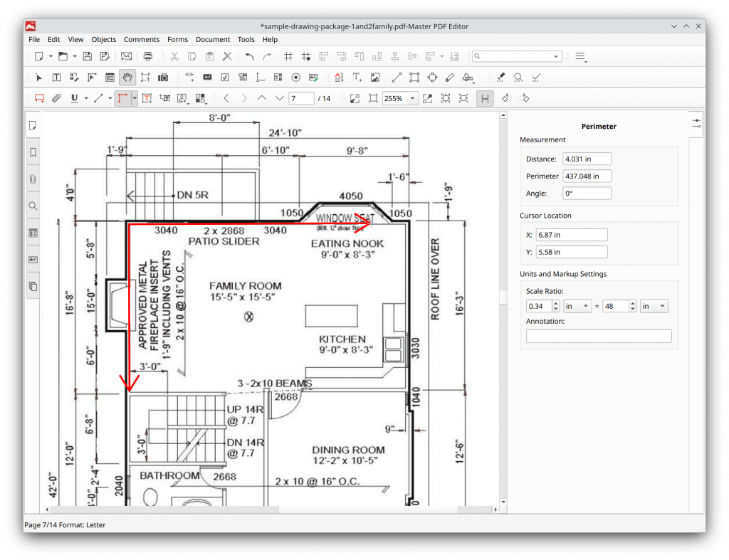
Task: Select the Attach File comment tool
Action: [57, 98]
